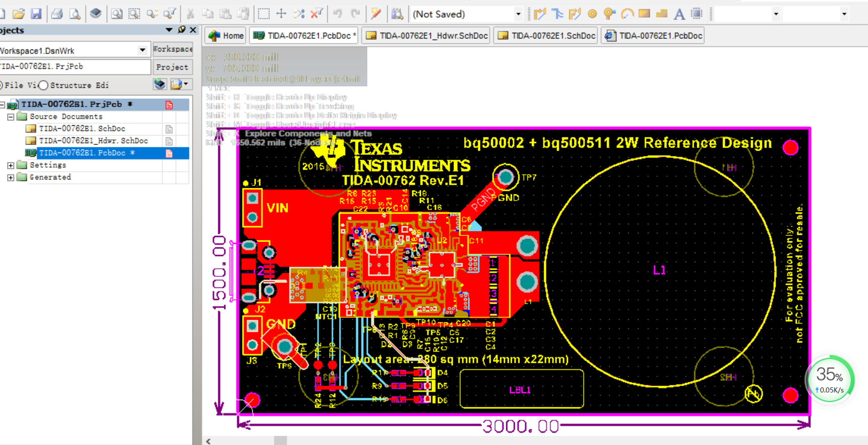The height and width of the screenshot is (445, 868).
Task: Select the Place Component tool
Action: [697, 14]
